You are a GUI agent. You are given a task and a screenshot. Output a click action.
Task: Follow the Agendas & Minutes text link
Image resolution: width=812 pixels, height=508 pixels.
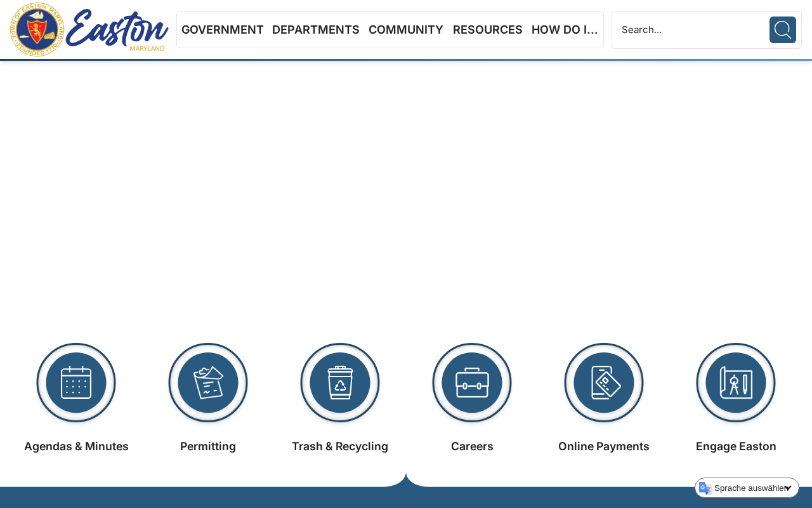[76, 446]
